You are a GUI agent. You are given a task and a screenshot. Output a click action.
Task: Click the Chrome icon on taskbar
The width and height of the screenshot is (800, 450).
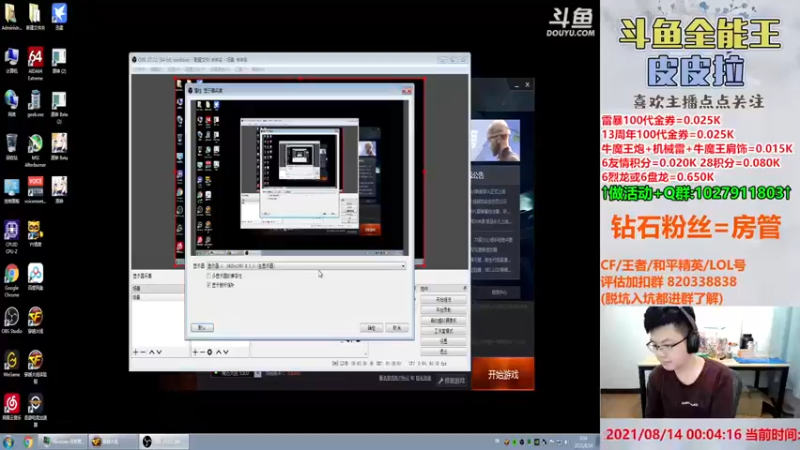tap(28, 442)
